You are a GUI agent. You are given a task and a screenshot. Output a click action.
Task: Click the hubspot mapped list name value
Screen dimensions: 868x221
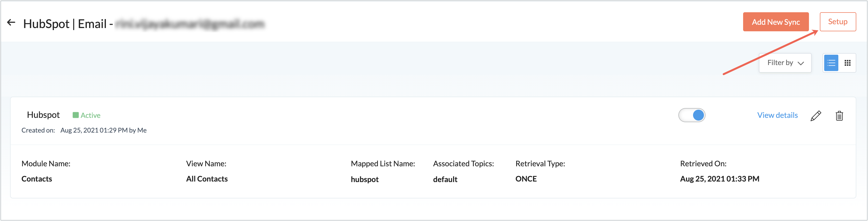(x=365, y=179)
